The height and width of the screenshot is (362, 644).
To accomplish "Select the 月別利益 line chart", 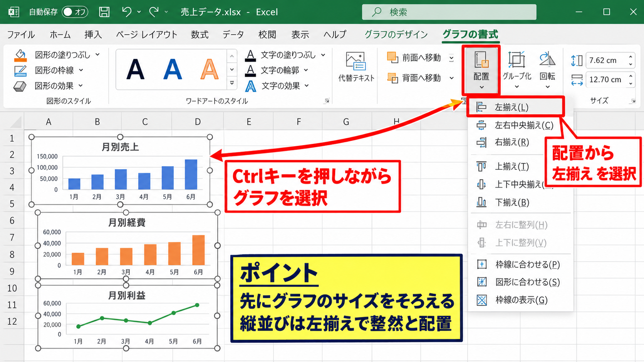I will coord(127,317).
